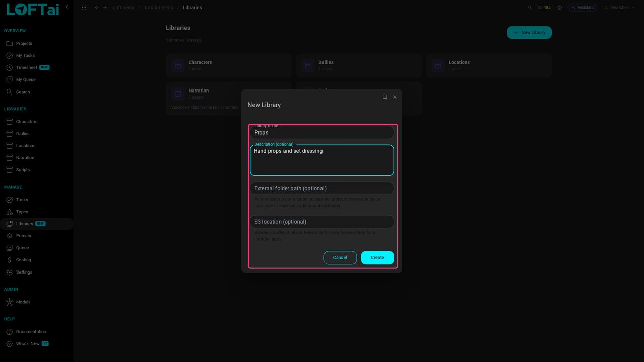
Task: Open the Scripts library in sidebar
Action: coord(37,170)
